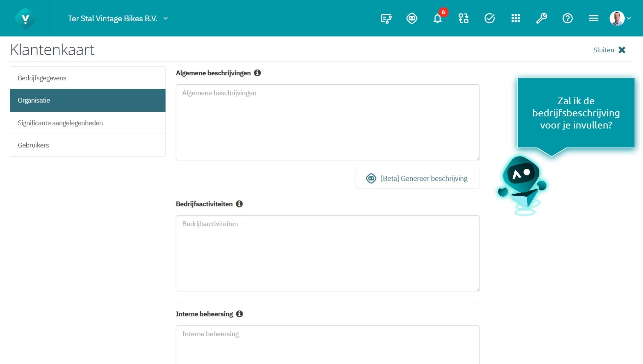Click into the Bedrijfsactiviteiten text area
Viewport: 643px width, 364px height.
click(x=327, y=253)
